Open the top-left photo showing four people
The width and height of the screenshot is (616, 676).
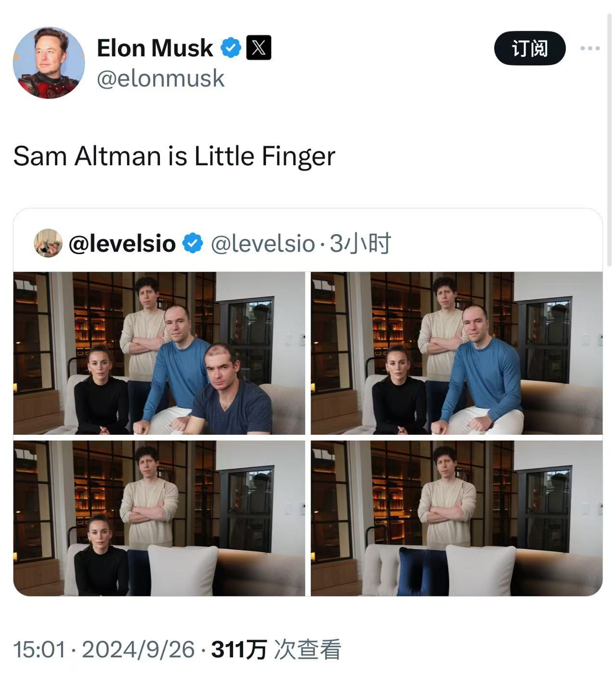coord(159,353)
